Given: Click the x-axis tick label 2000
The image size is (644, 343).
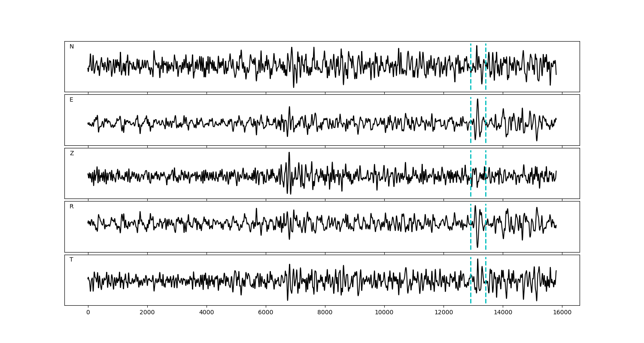Looking at the screenshot, I should click(x=147, y=313).
